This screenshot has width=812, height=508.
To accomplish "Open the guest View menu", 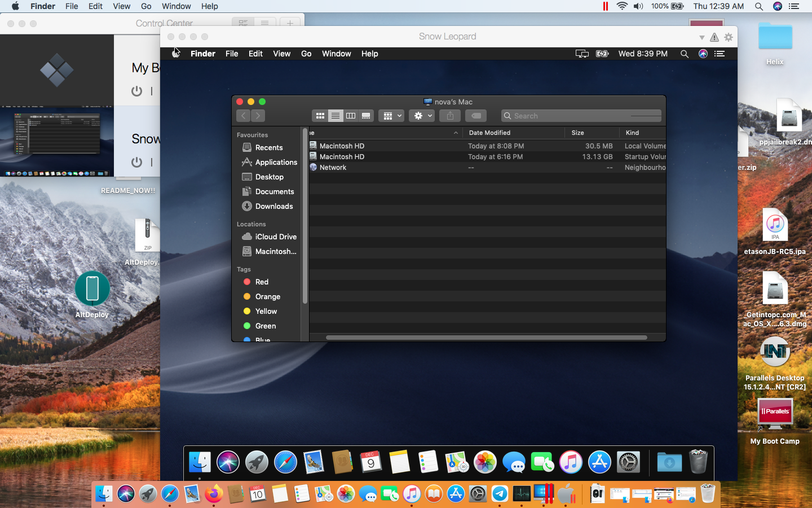I will [x=281, y=54].
